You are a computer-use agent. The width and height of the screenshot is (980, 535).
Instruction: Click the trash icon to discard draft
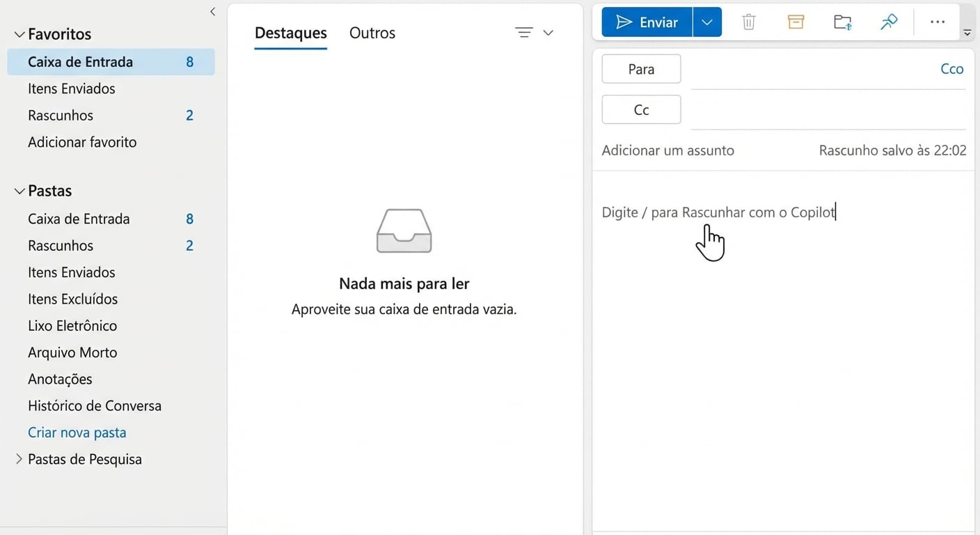(x=749, y=22)
